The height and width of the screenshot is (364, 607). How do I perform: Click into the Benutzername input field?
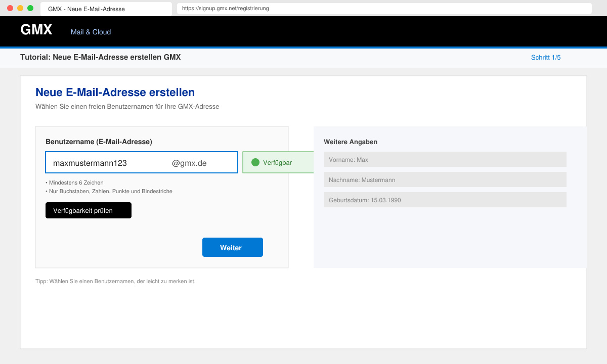click(142, 162)
